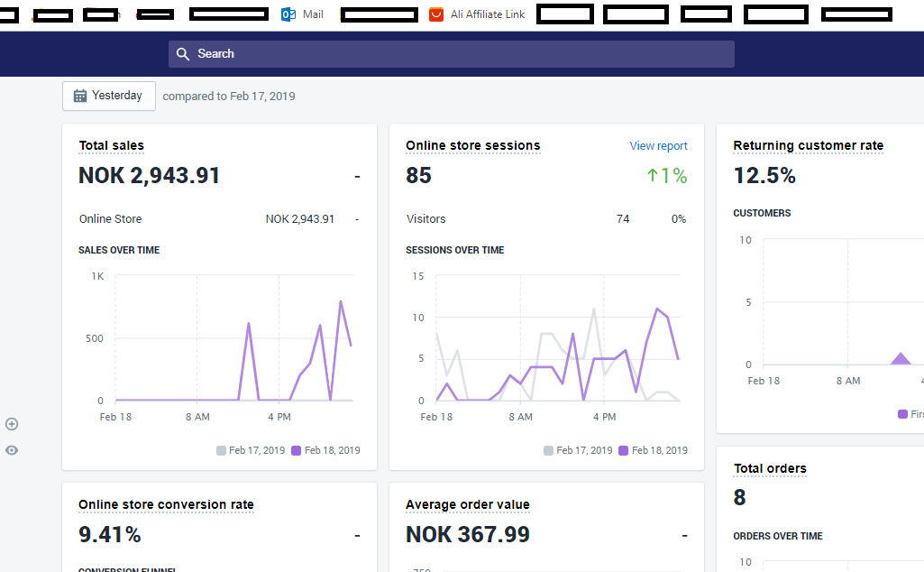This screenshot has width=924, height=572.
Task: Click the Average order value heading
Action: [x=467, y=504]
